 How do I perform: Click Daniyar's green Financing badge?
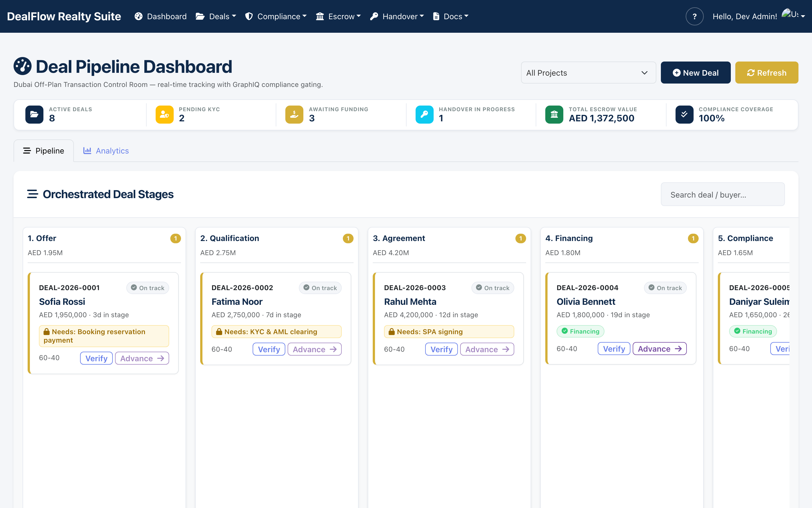753,331
